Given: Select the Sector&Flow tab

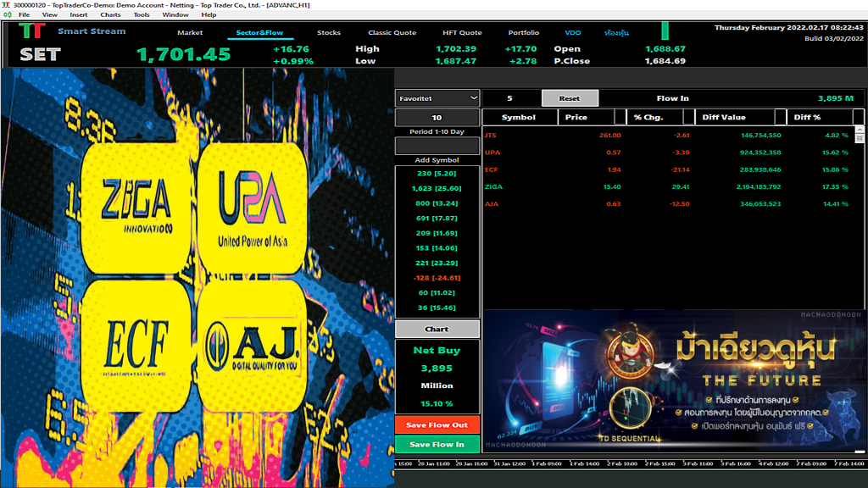Looking at the screenshot, I should click(259, 33).
